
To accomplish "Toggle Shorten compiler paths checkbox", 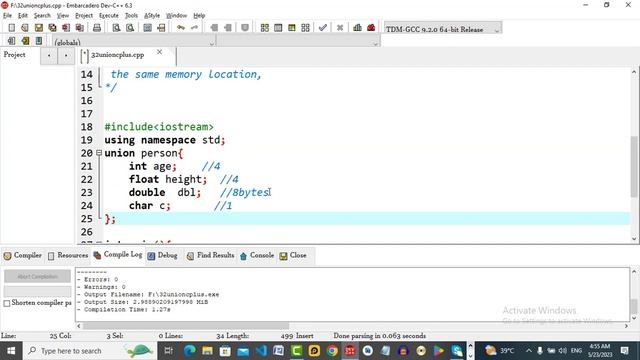I will coord(7,303).
